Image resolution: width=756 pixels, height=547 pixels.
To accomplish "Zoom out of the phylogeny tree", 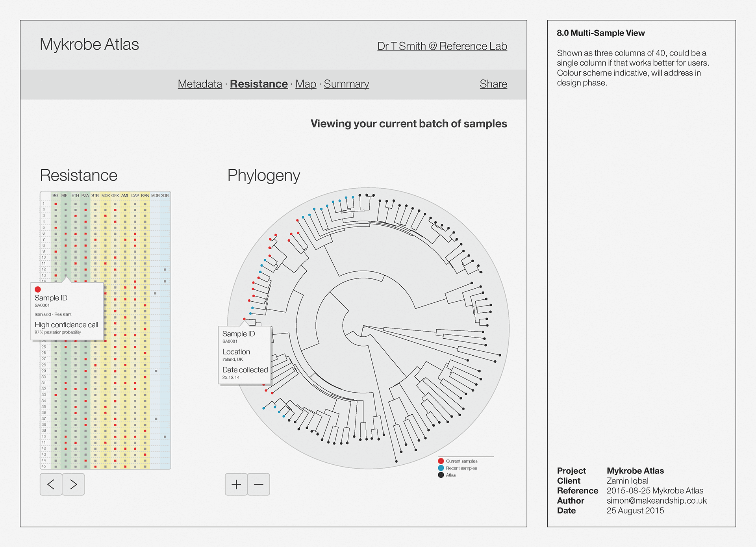I will pyautogui.click(x=259, y=484).
